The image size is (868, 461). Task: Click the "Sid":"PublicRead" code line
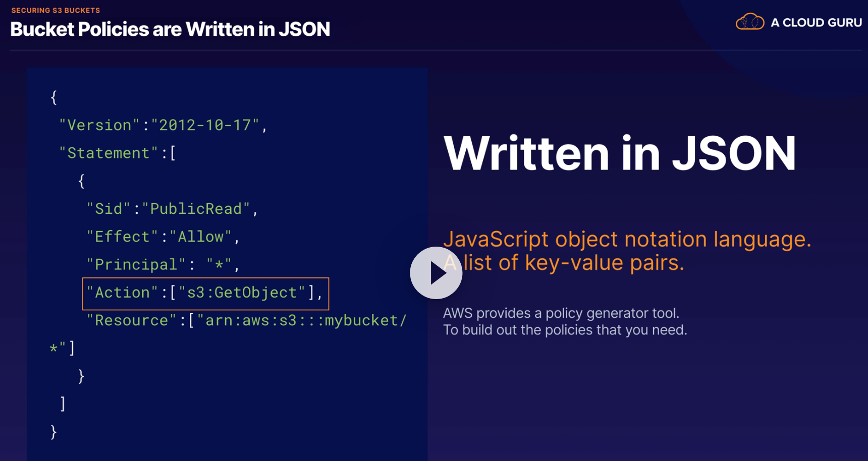pos(173,209)
